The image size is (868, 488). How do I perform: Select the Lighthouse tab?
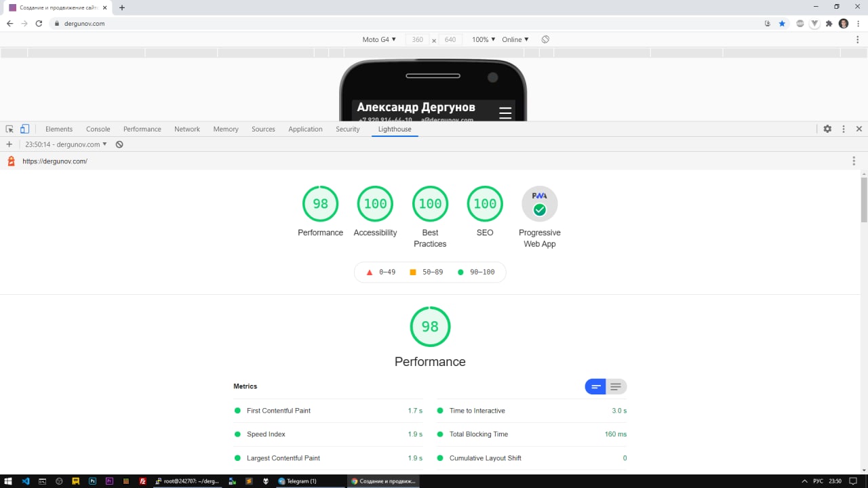[x=395, y=129]
